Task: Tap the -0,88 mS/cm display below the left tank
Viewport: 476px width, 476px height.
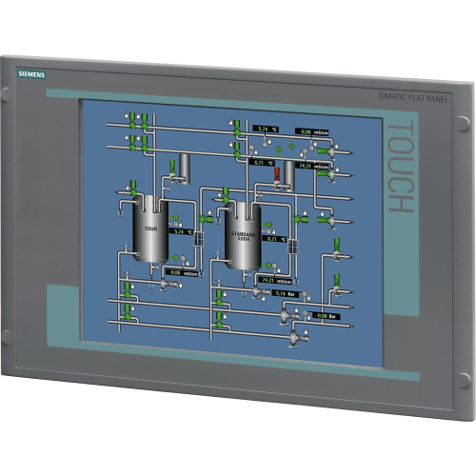Action: 182,273
